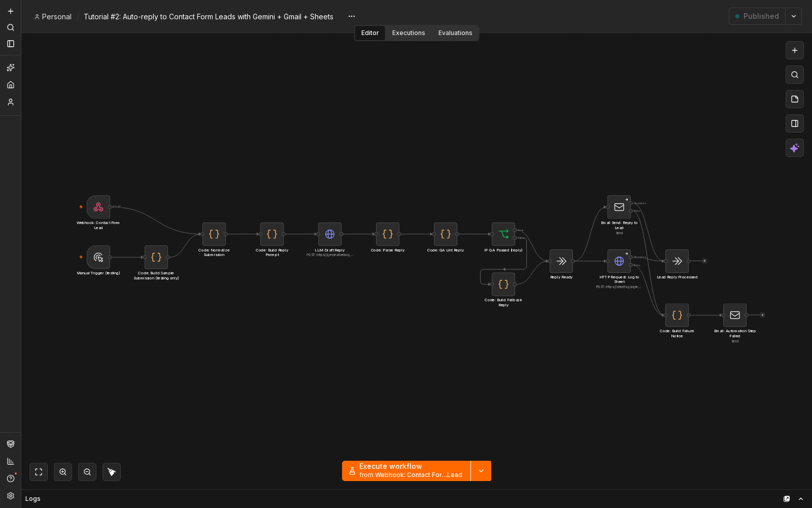The height and width of the screenshot is (508, 812).
Task: Expand the Published dropdown arrow
Action: [x=794, y=16]
